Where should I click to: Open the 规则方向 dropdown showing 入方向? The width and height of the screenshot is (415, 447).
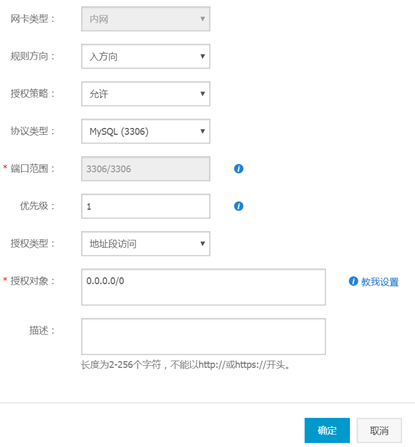(146, 56)
